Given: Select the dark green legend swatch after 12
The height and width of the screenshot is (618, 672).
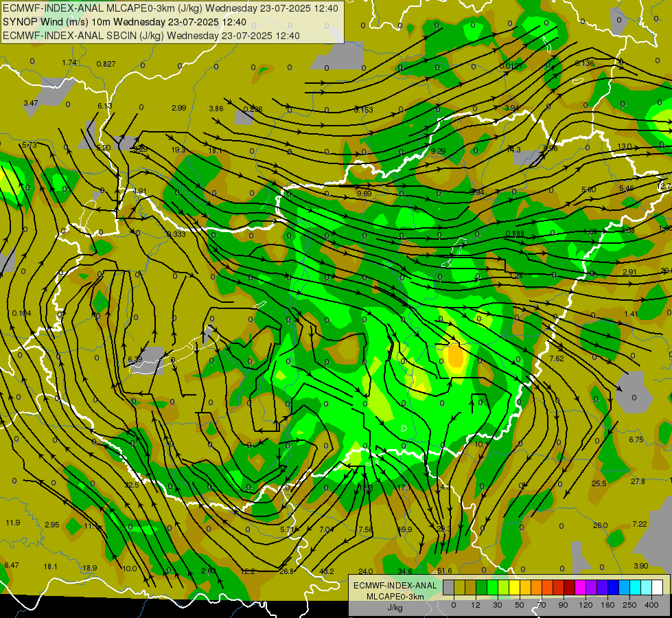Looking at the screenshot, I should (x=481, y=587).
